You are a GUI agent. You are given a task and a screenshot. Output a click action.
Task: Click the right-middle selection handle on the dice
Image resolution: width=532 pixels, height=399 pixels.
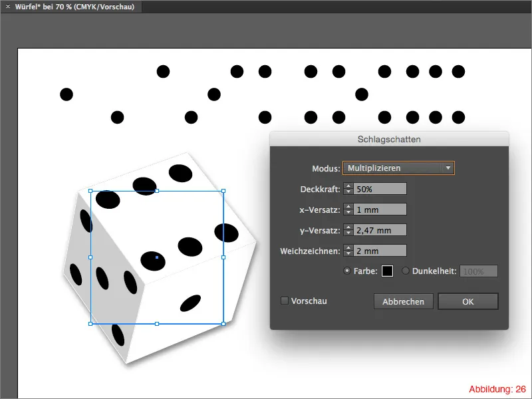(223, 257)
